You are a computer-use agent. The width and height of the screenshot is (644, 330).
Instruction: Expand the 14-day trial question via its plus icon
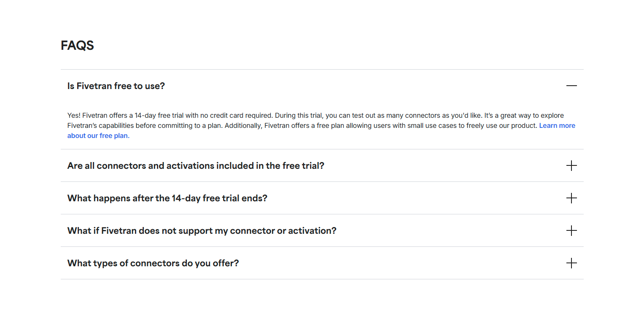571,198
